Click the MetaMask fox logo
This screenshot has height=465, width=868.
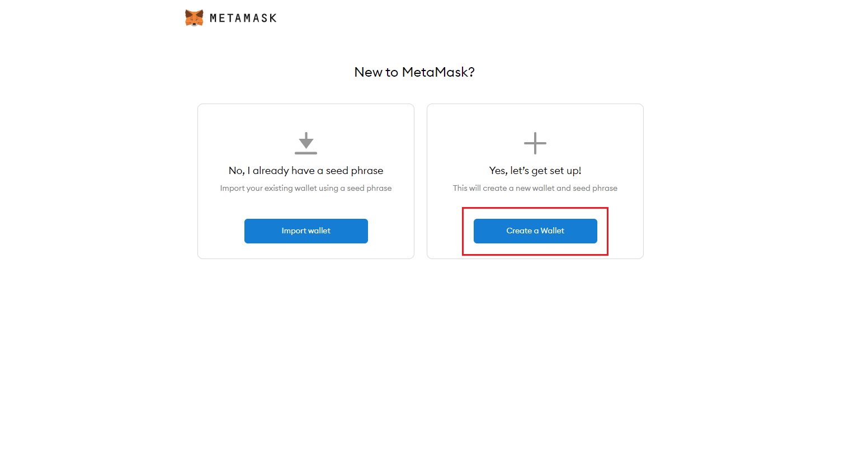194,18
